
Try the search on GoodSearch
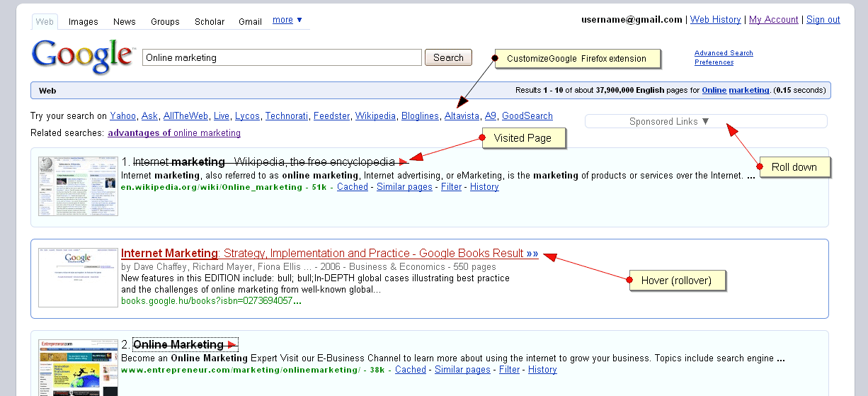[x=527, y=115]
